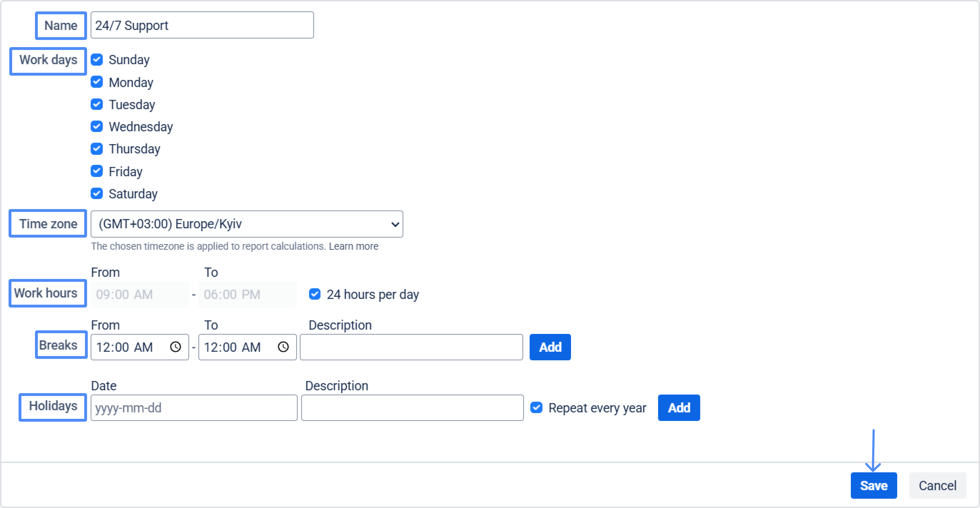This screenshot has height=508, width=980.
Task: Click the Breaks From time field
Action: pos(129,347)
